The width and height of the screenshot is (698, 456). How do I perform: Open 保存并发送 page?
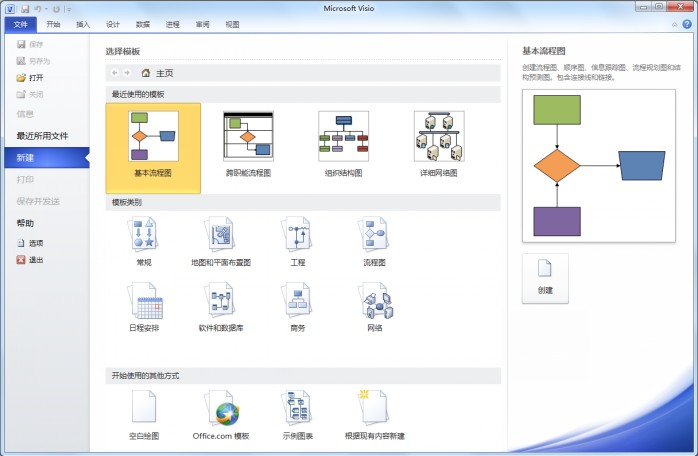38,201
